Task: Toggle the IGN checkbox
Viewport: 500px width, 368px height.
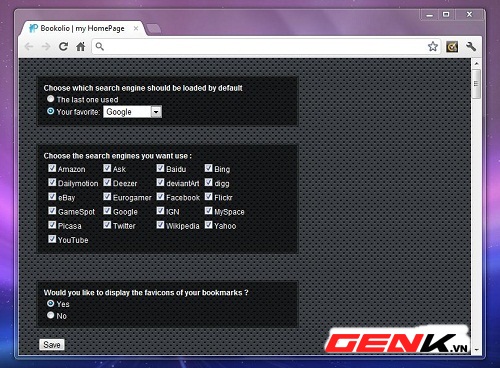Action: (x=160, y=211)
